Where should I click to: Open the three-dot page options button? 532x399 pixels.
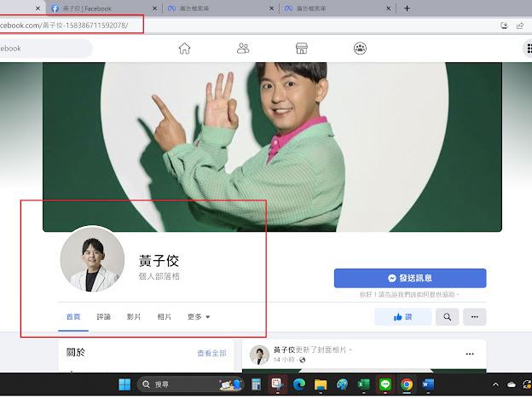pos(474,317)
